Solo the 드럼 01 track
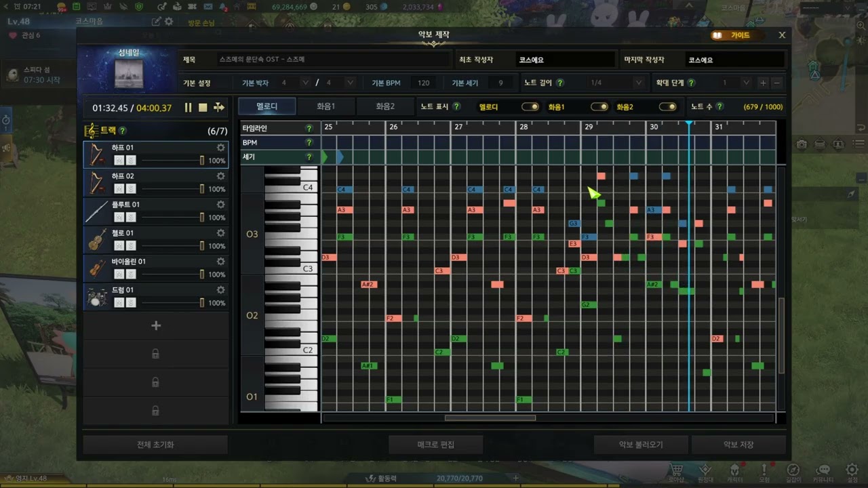Screen dimensions: 868x488 pos(131,303)
